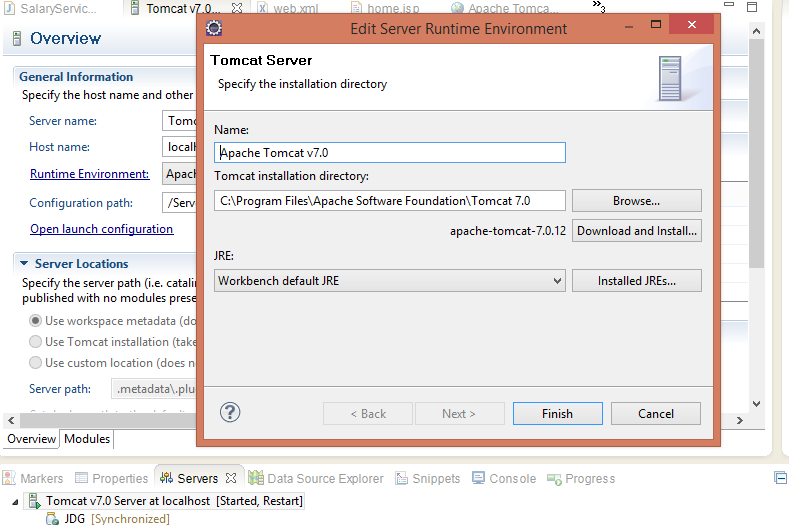Minimize the editor area
Viewport: 789px width, 525px height.
pyautogui.click(x=729, y=5)
